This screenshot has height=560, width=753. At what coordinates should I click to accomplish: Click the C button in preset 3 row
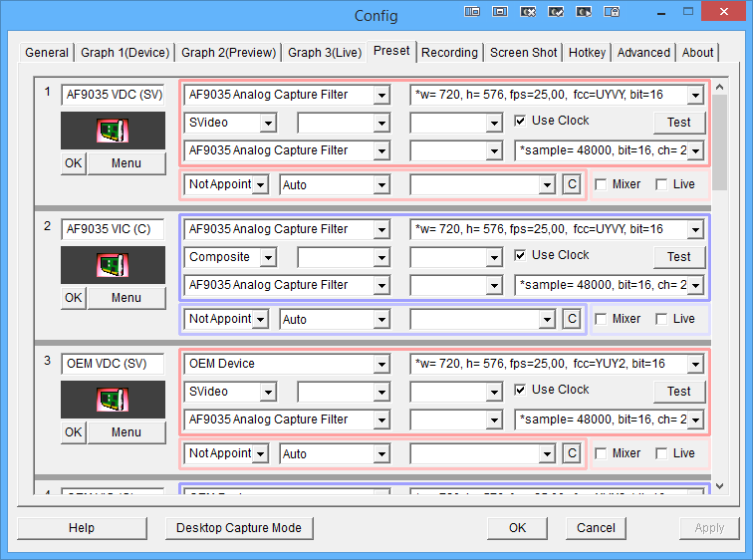click(x=572, y=453)
